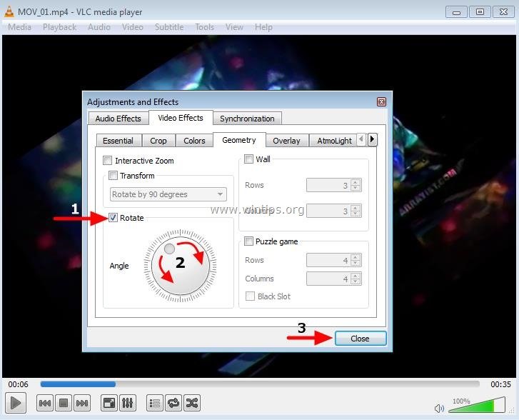Image resolution: width=519 pixels, height=420 pixels.
Task: Close Adjustments and Effects with red X
Action: (x=381, y=101)
